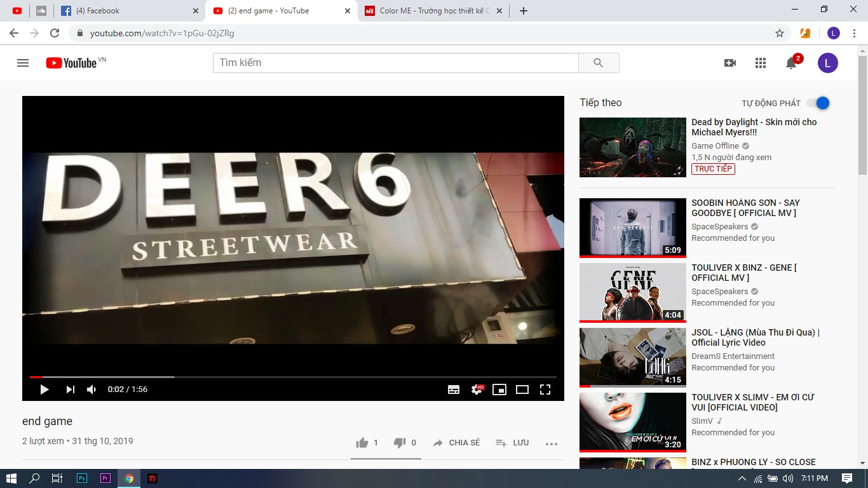Open Dead by Daylight live video thumbnail
This screenshot has height=488, width=868.
coord(633,147)
